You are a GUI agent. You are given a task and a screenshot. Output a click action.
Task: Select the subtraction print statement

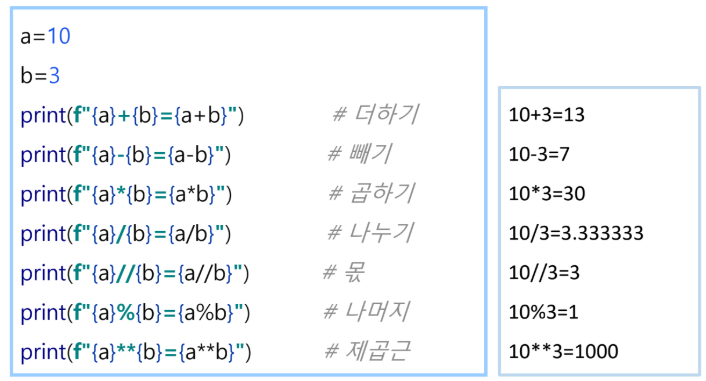pos(126,155)
